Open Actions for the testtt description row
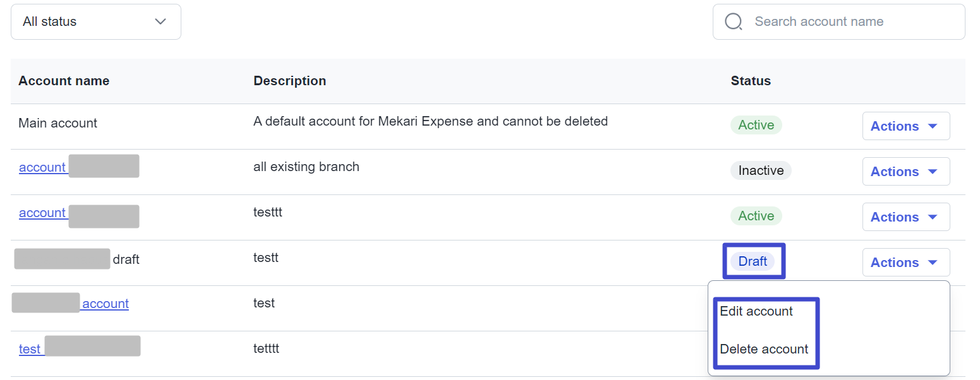Image resolution: width=980 pixels, height=380 pixels. 905,217
